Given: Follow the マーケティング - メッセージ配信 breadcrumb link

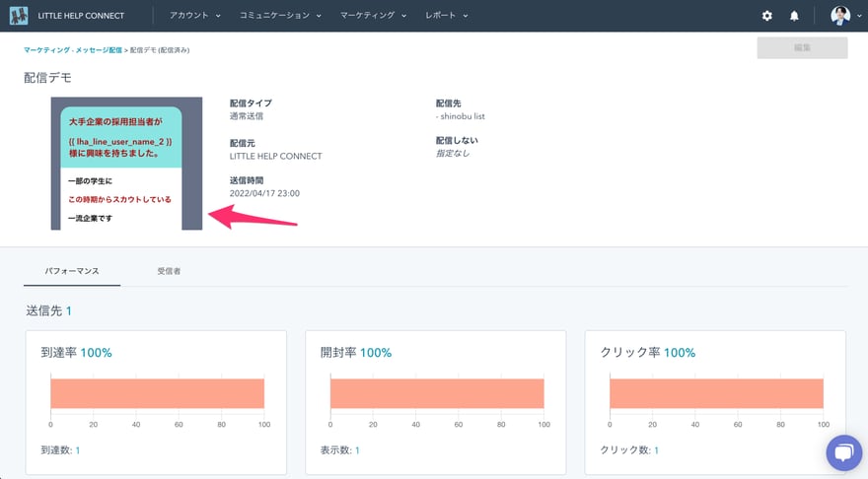Looking at the screenshot, I should tap(73, 49).
